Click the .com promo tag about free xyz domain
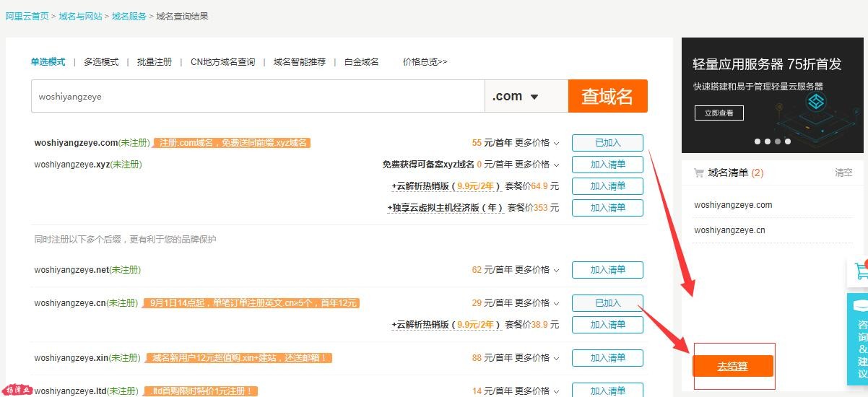 pos(232,143)
